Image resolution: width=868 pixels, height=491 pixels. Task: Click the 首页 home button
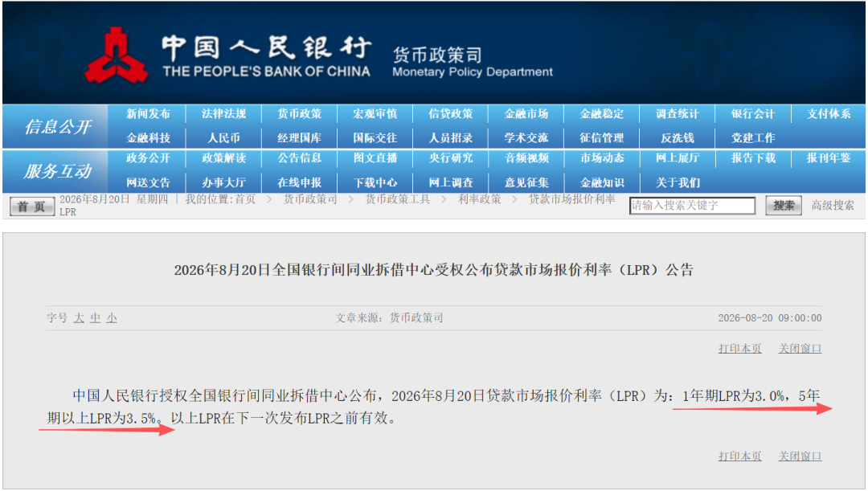[x=31, y=207]
